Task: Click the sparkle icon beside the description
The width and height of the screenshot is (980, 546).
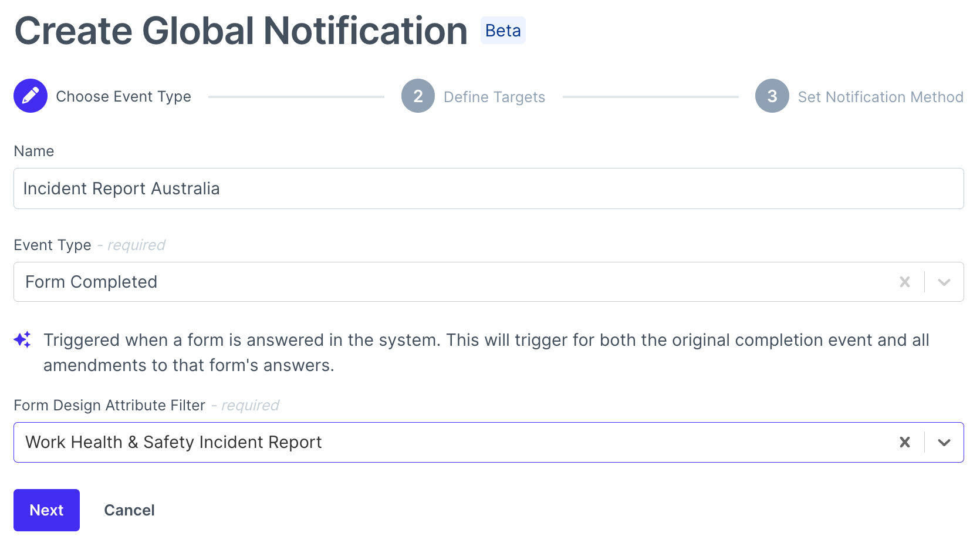Action: coord(22,339)
